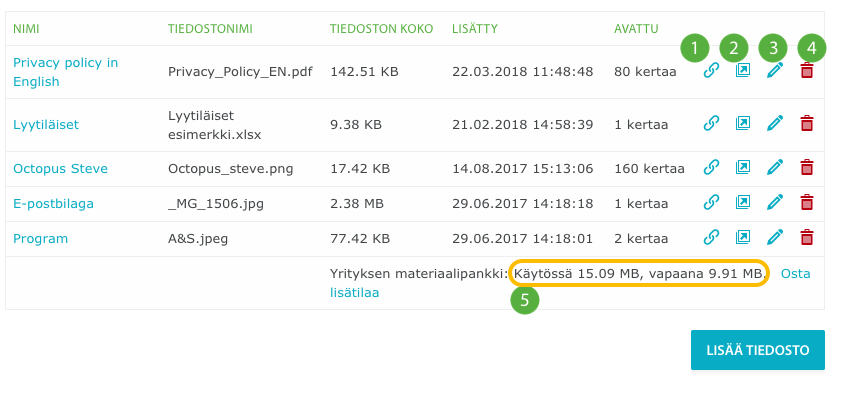Open the E-postbilaga file in new window icon
Image resolution: width=845 pixels, height=399 pixels.
coord(743,202)
